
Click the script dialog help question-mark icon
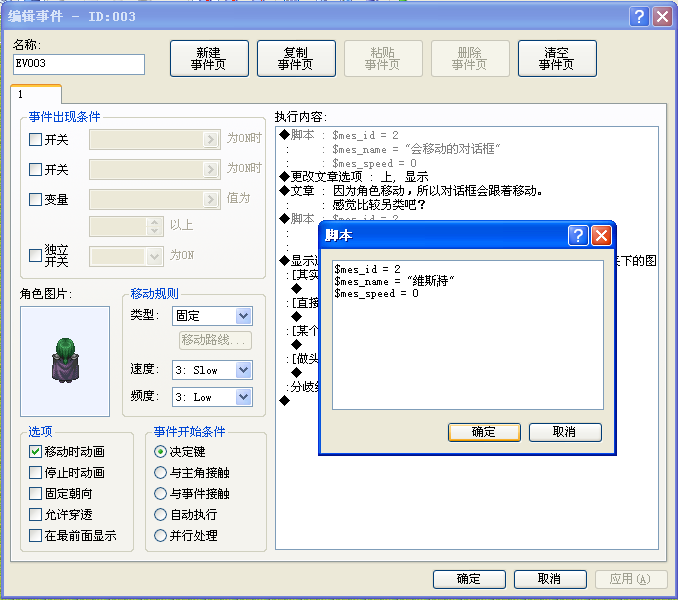click(x=578, y=236)
